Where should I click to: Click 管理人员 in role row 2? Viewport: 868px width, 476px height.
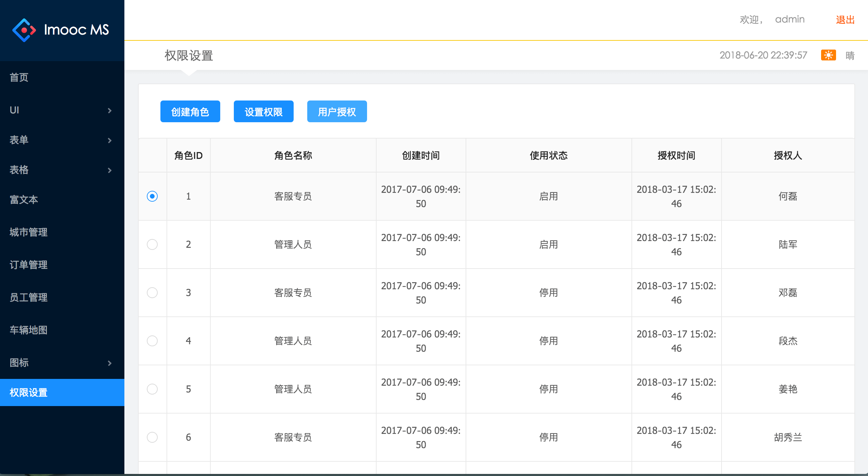(x=293, y=244)
